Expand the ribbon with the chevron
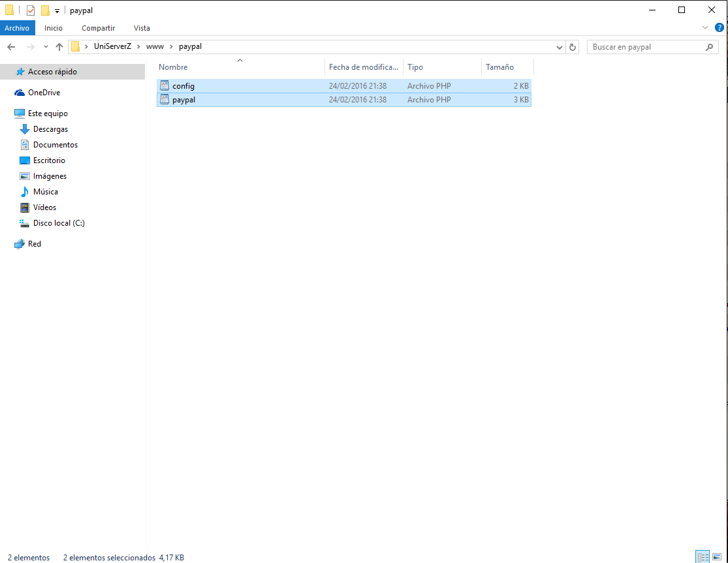Screen dimensions: 728x563 click(704, 28)
